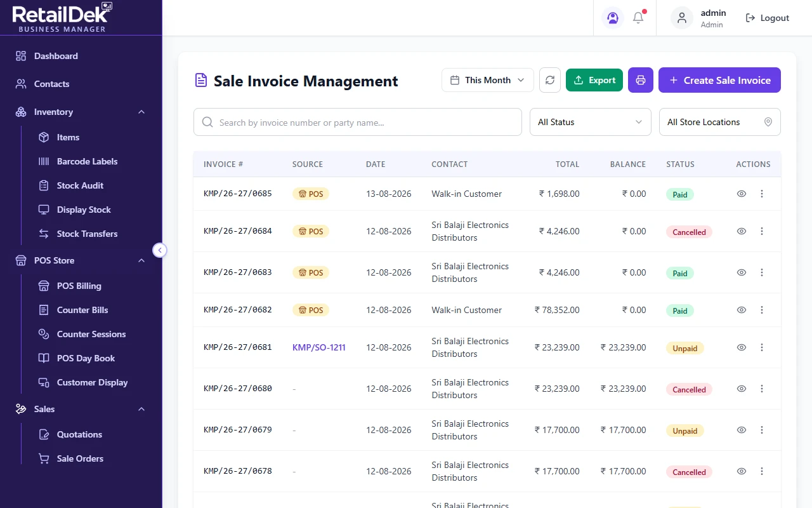Open the KMP/SO-1211 source link
Screen dimensions: 812x508
tap(319, 347)
